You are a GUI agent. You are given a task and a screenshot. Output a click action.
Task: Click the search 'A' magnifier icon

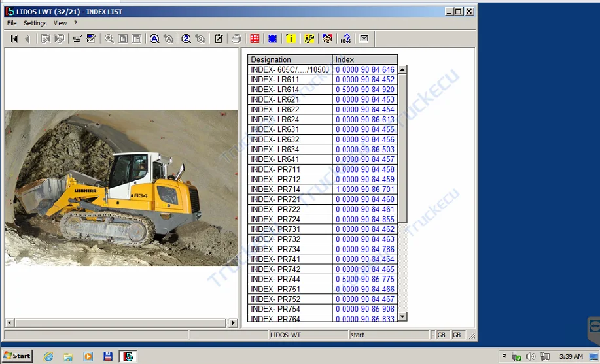[x=154, y=39]
